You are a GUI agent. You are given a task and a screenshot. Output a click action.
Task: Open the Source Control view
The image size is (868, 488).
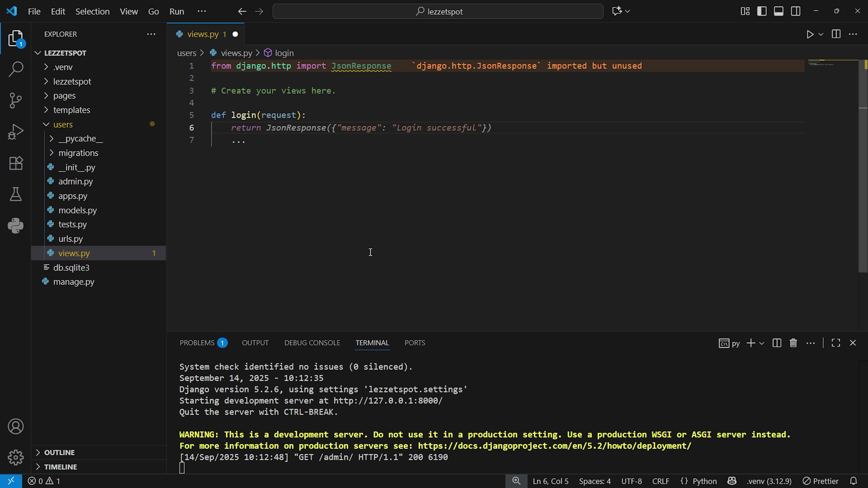click(16, 100)
